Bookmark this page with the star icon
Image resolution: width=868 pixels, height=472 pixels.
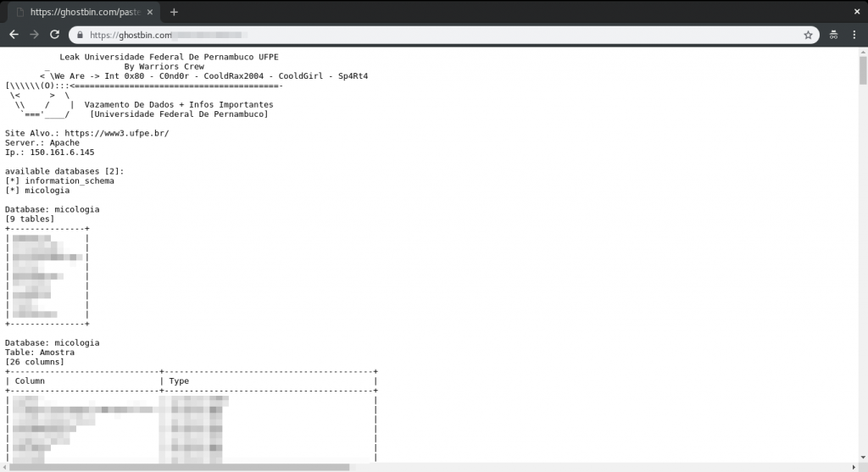[x=808, y=35]
